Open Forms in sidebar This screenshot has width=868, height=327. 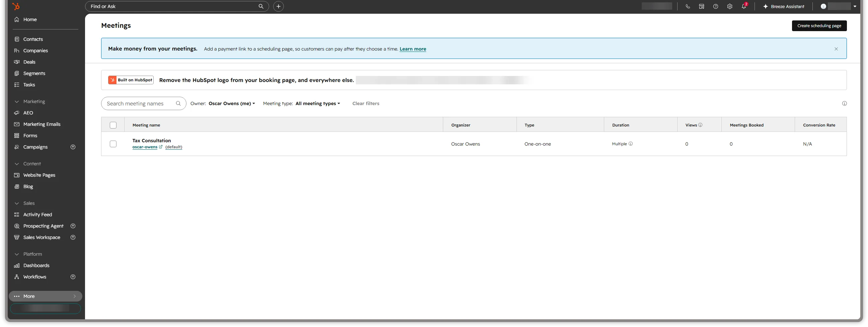click(x=30, y=136)
